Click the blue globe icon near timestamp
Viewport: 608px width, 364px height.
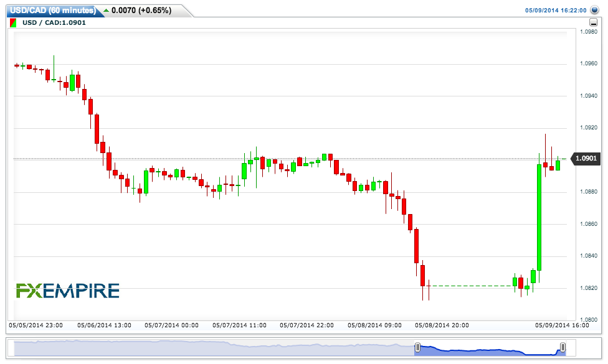[594, 10]
